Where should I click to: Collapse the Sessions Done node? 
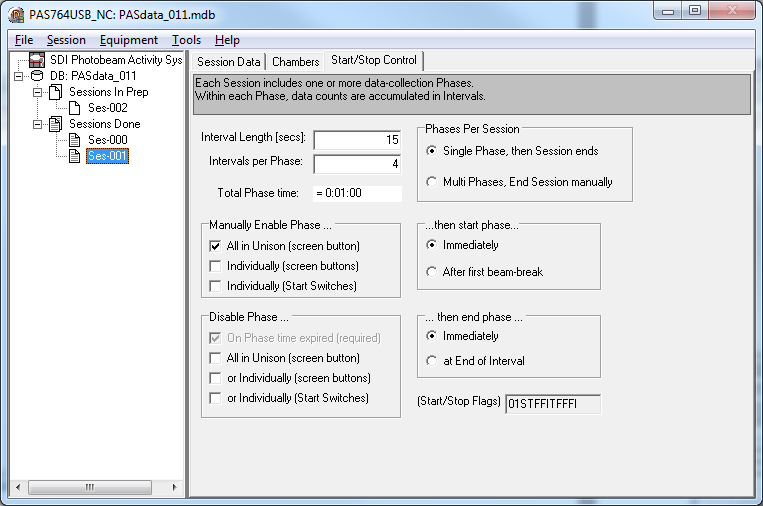[38, 124]
